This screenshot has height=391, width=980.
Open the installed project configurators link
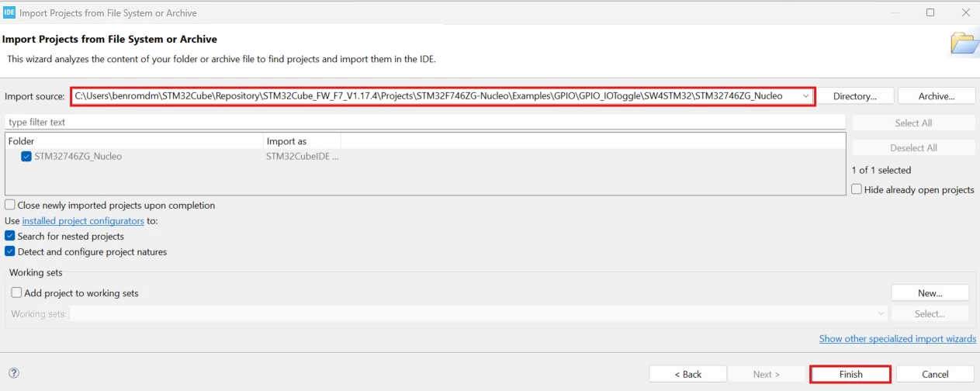coord(83,221)
